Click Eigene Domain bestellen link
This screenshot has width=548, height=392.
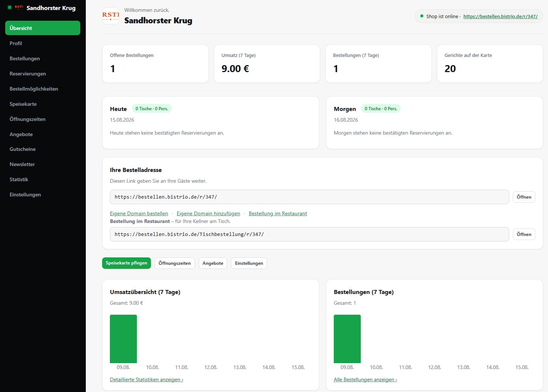(x=139, y=213)
